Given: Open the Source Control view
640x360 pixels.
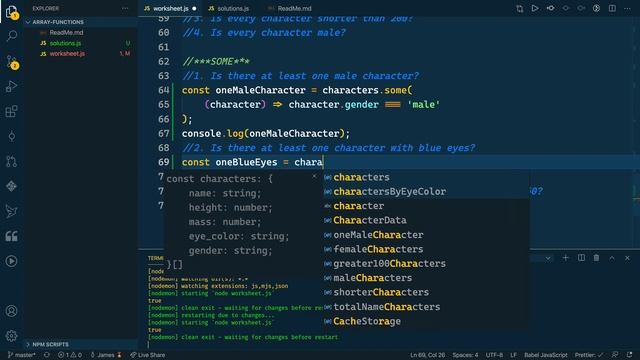Looking at the screenshot, I should point(12,62).
